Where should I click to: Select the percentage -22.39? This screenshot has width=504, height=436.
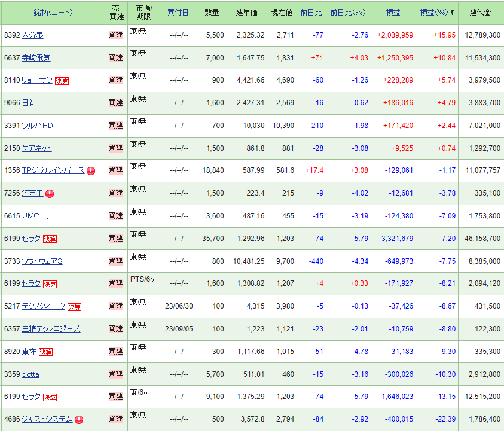tap(445, 419)
